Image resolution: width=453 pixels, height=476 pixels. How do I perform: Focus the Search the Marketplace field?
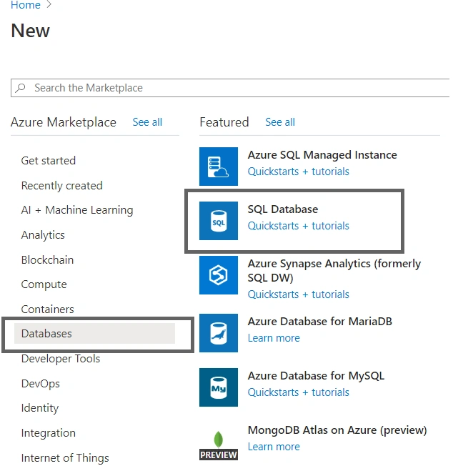(x=230, y=88)
